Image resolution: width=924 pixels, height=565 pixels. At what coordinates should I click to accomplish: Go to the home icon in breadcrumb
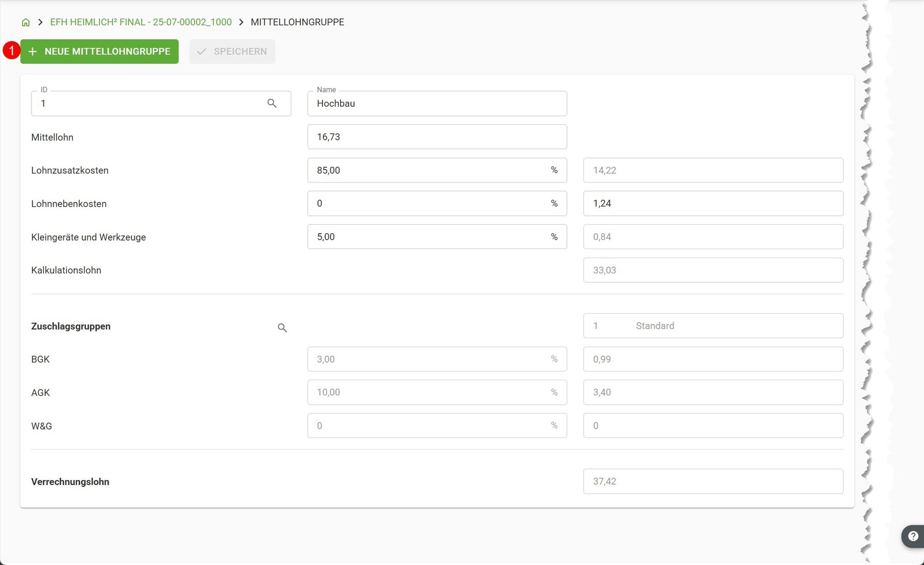26,22
